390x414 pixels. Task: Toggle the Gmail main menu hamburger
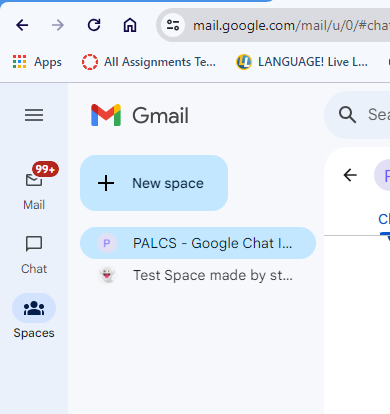click(x=34, y=115)
